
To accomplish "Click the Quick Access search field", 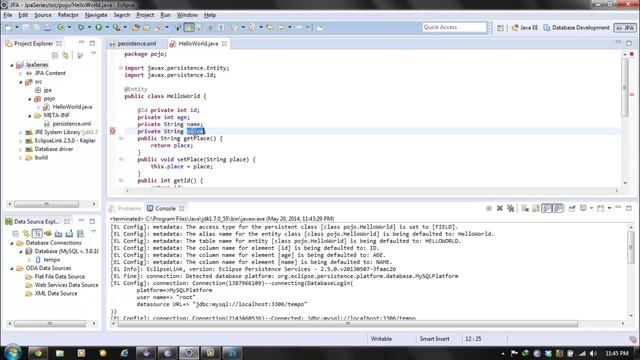I will (x=454, y=27).
